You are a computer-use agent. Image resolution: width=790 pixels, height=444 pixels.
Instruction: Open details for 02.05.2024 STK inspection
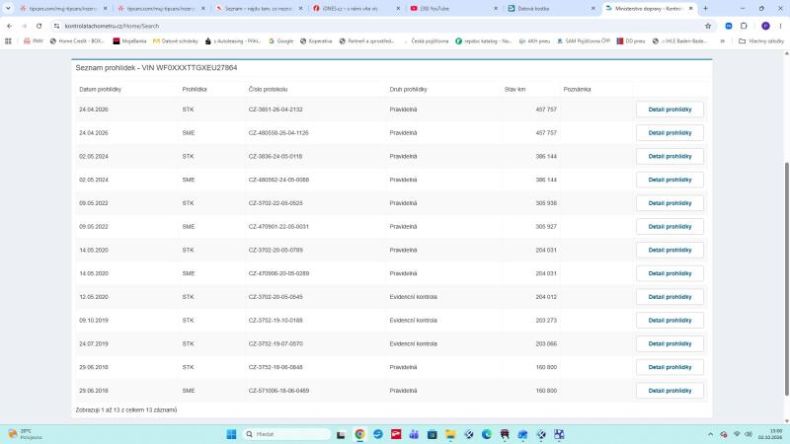670,156
